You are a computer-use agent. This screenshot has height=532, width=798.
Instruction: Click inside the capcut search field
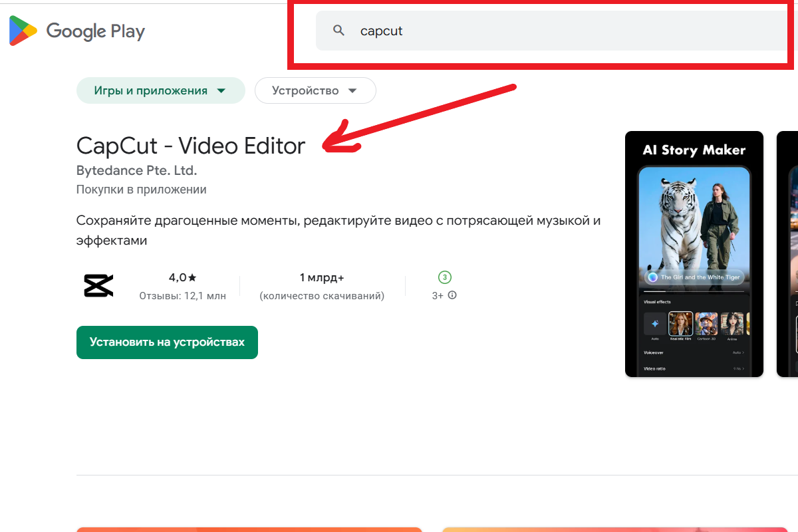point(465,31)
